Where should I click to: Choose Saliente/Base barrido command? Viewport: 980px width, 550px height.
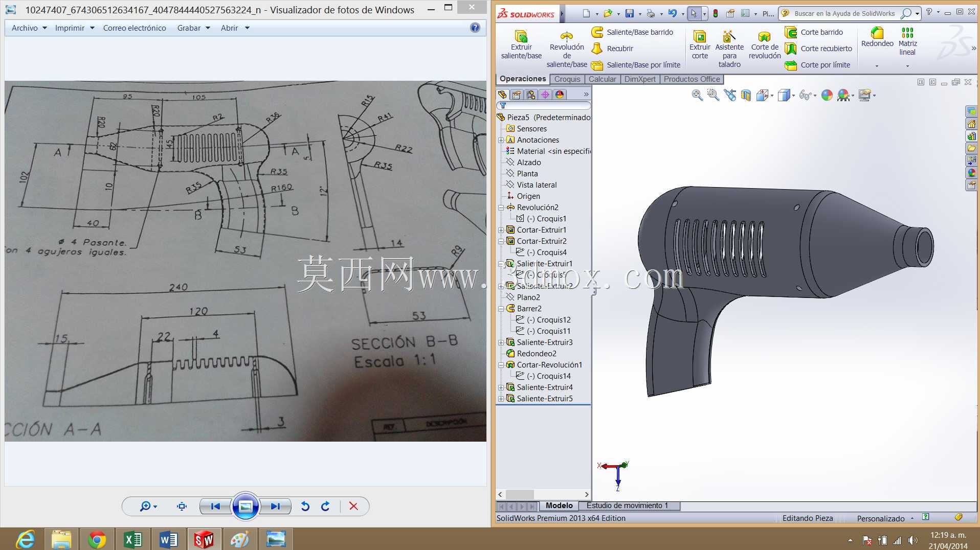pos(632,32)
